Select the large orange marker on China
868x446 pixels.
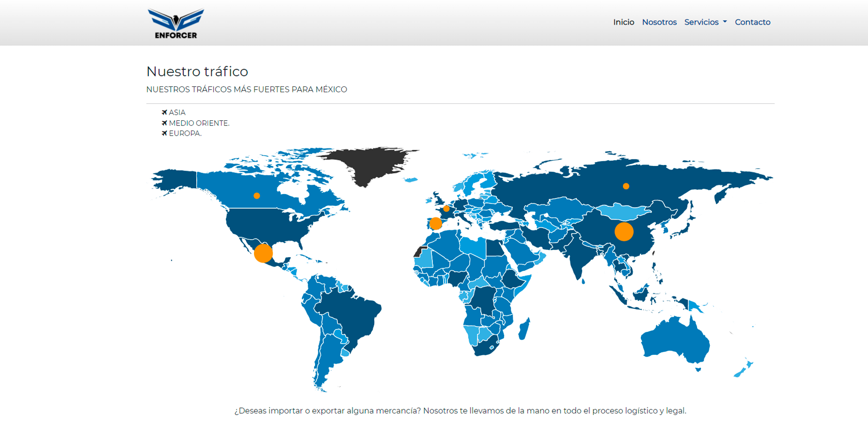[x=624, y=232]
